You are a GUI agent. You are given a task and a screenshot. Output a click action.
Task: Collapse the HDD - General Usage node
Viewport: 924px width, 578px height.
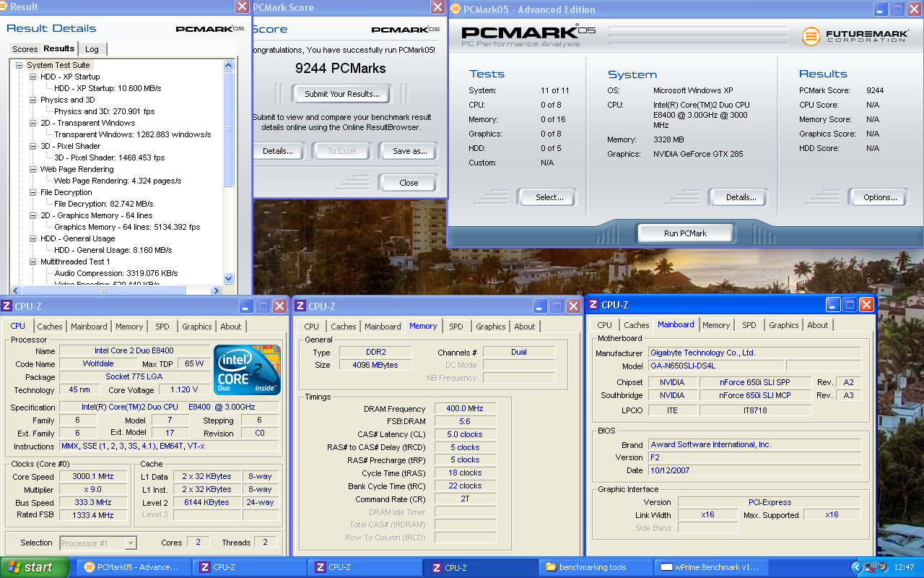33,238
